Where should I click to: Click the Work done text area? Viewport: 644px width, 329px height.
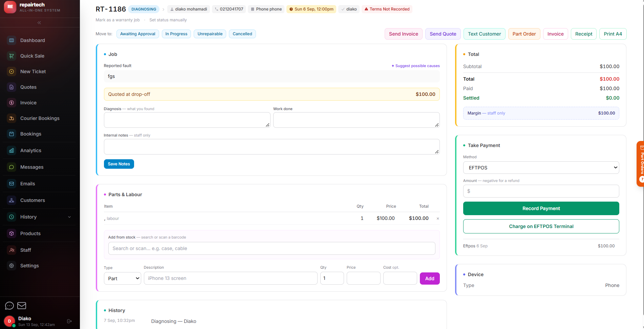356,120
